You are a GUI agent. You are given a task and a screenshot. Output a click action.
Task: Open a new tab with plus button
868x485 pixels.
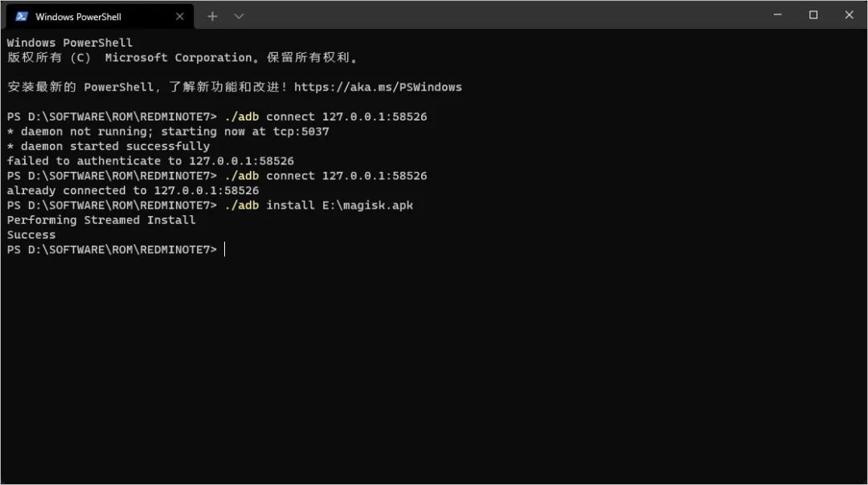click(212, 16)
